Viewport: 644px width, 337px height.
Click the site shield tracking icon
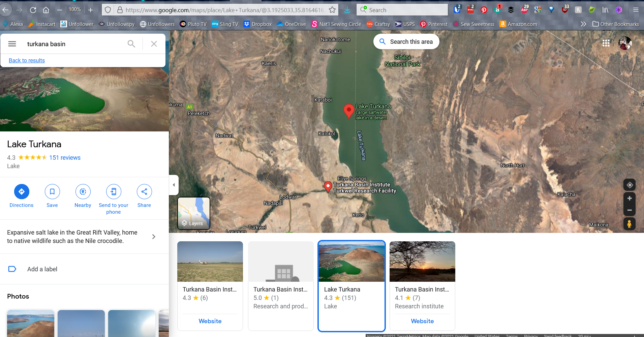pos(108,10)
